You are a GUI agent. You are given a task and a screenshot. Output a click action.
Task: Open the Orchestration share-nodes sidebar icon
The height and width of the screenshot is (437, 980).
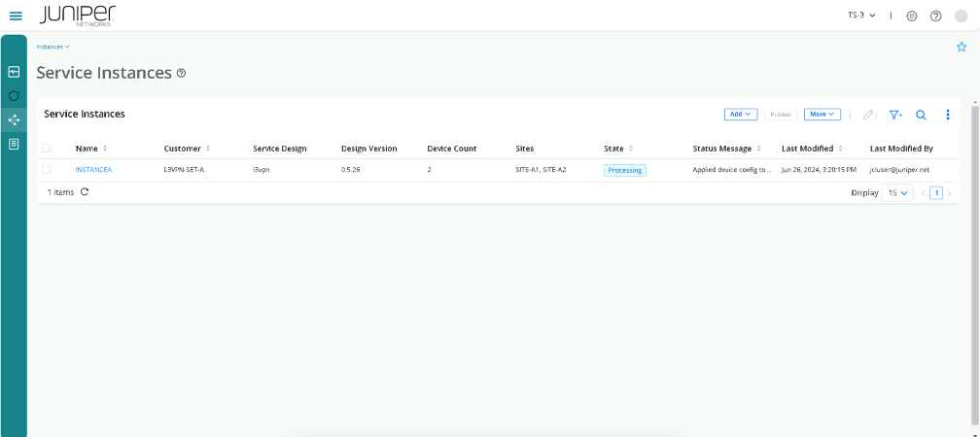(14, 119)
